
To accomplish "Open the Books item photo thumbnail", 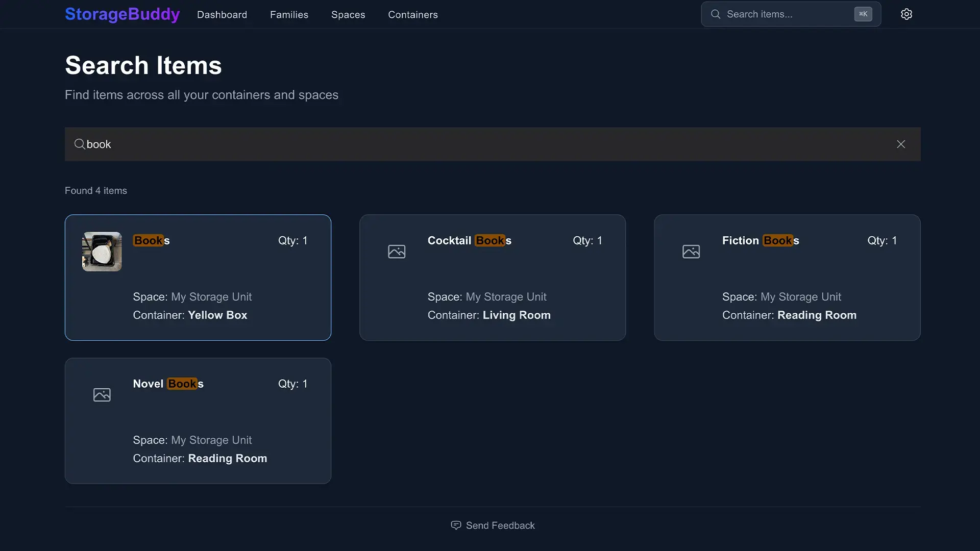I will coord(102,252).
